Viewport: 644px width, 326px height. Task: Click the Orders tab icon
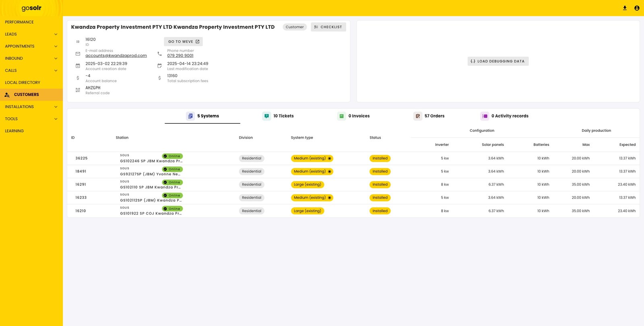tap(417, 116)
